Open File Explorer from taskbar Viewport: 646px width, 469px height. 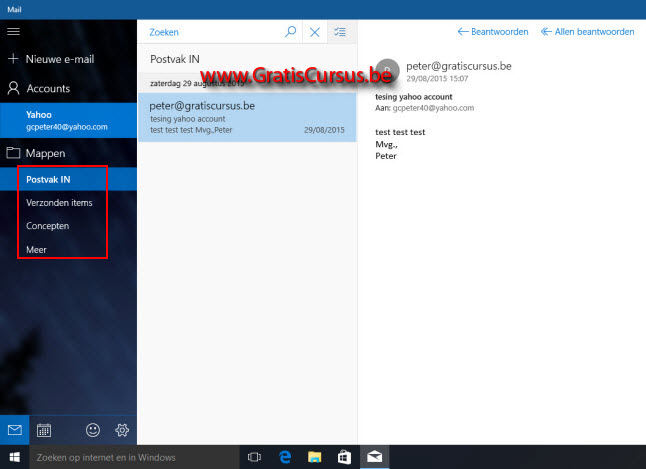click(314, 457)
